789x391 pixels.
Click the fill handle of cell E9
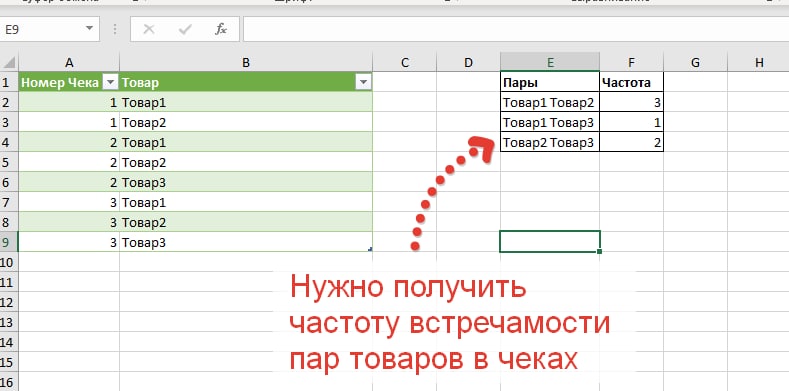(600, 251)
